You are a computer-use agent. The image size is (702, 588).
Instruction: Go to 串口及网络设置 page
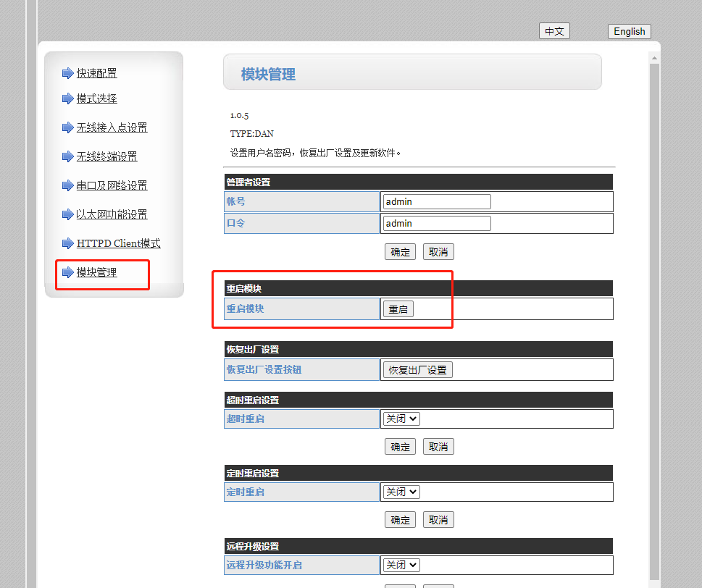tap(112, 185)
